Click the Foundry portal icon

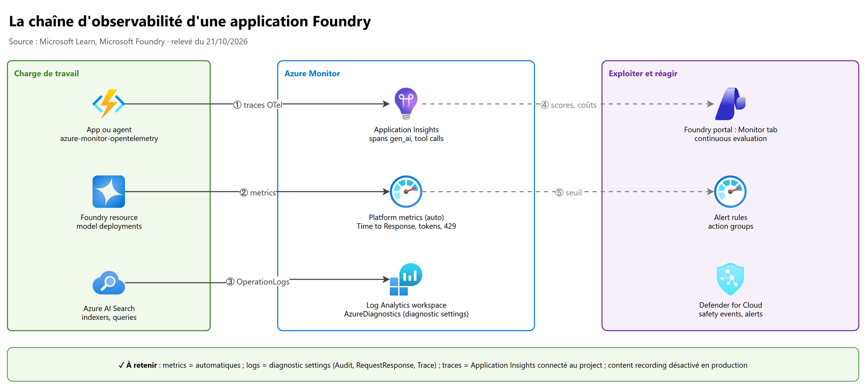click(731, 104)
